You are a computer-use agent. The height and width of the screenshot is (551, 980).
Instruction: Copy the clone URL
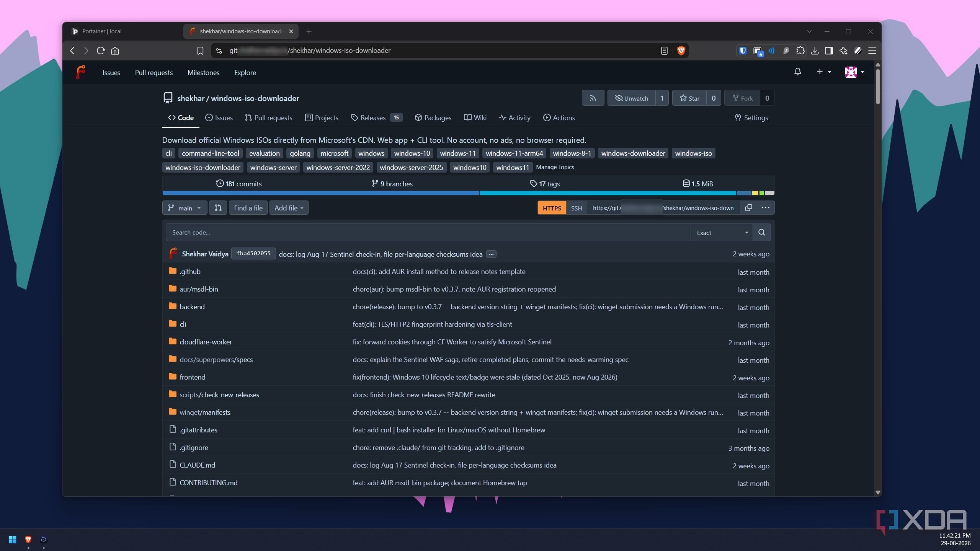(x=748, y=208)
